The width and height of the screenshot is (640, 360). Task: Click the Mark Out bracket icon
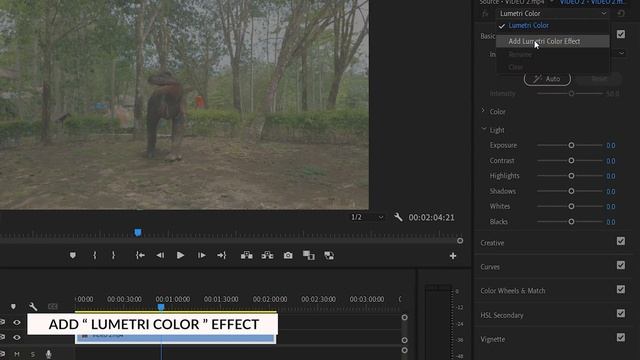click(113, 256)
